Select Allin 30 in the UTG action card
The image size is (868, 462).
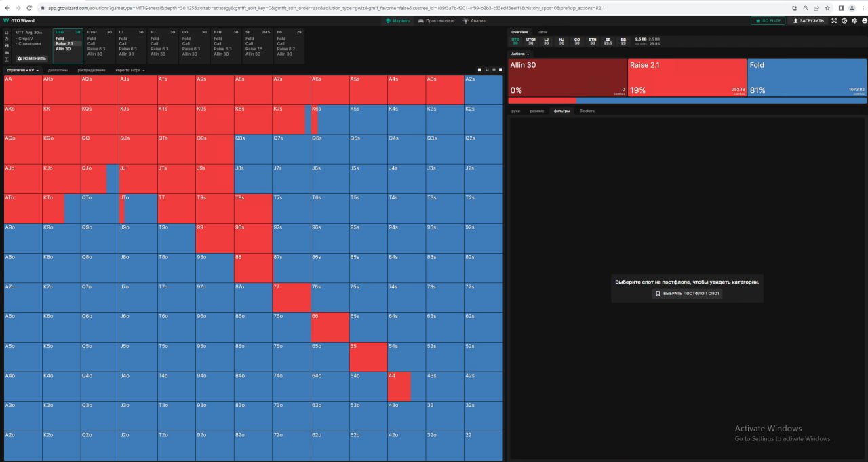pos(63,49)
